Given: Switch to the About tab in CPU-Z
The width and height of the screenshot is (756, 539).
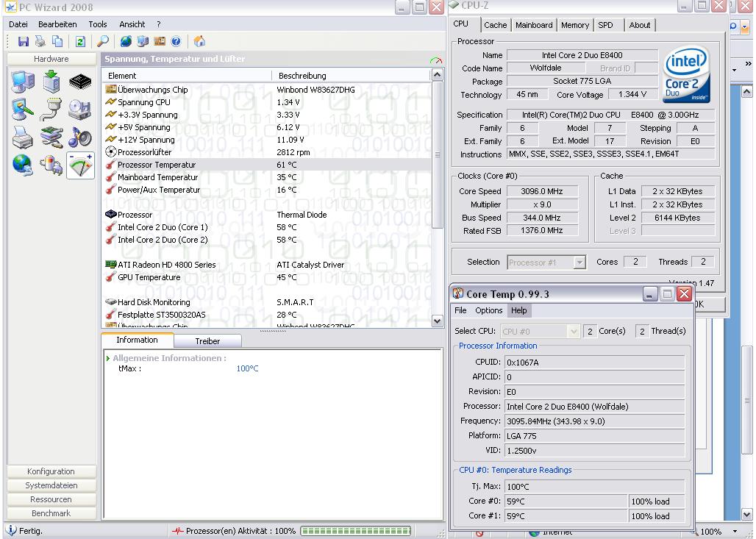Looking at the screenshot, I should (x=639, y=25).
